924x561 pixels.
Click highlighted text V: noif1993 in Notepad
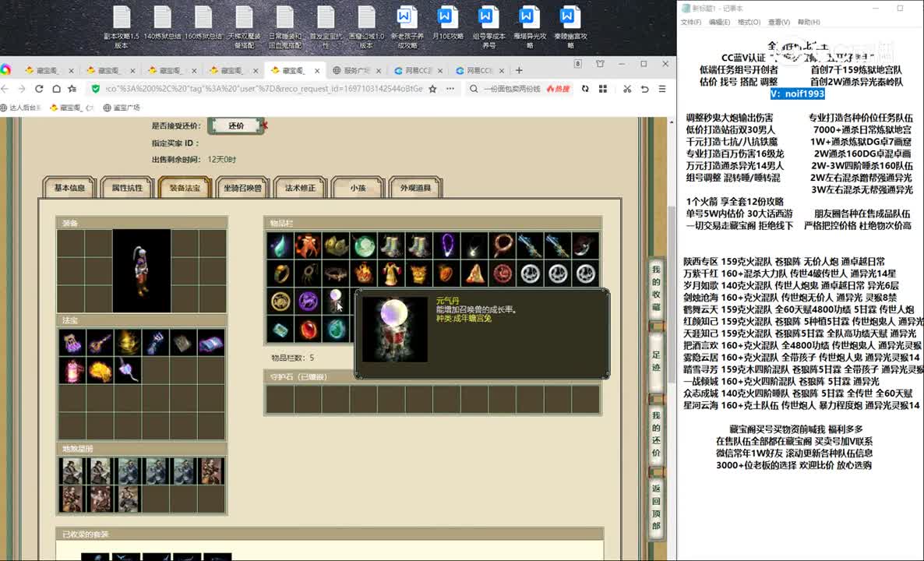click(797, 93)
